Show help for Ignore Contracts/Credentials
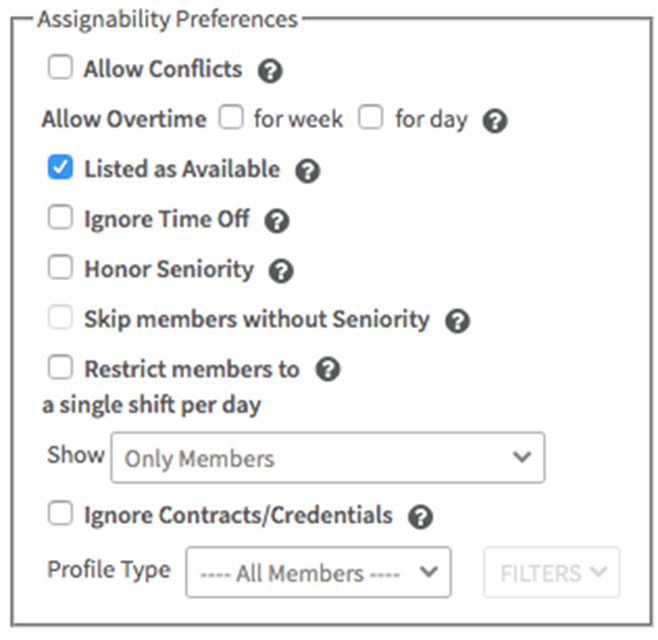This screenshot has height=640, width=658. pyautogui.click(x=420, y=517)
